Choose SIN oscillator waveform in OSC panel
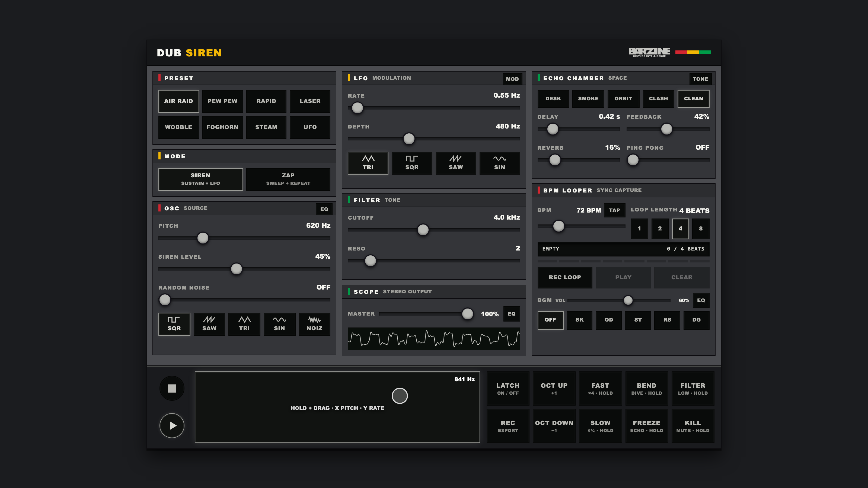 coord(279,324)
